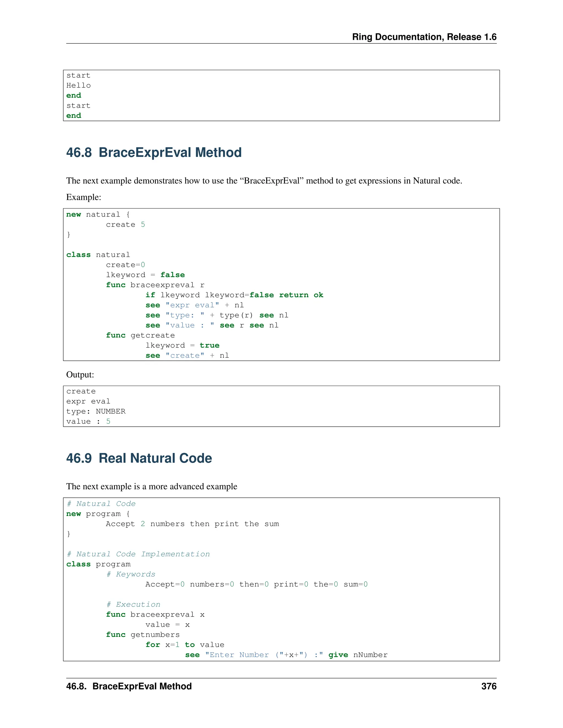Screen dimensions: 563x728
Task: Click the comment '# Keywords'
Action: (131, 574)
